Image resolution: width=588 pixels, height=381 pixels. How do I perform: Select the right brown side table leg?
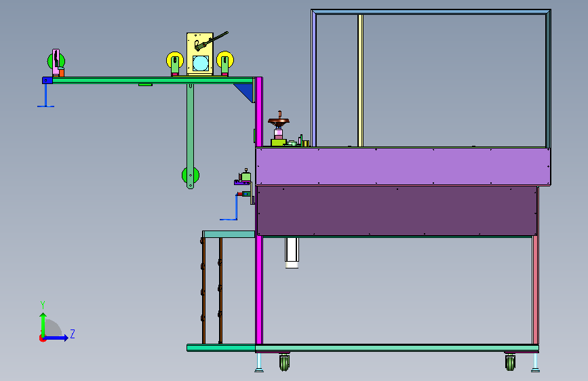tap(220, 291)
